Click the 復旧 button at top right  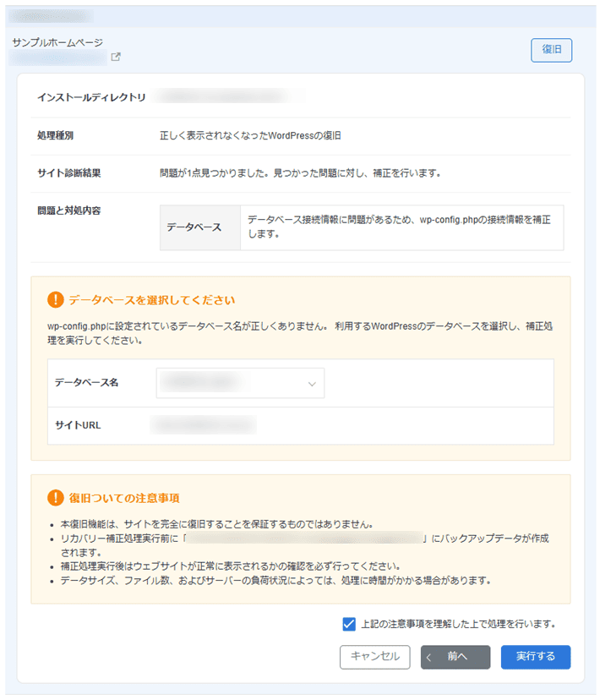pos(551,50)
